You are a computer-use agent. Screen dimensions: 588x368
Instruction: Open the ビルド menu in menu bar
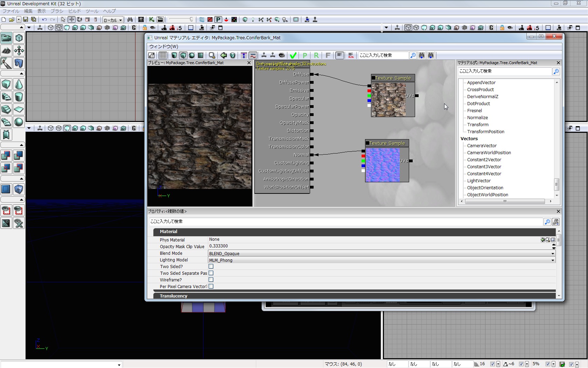[x=75, y=11]
